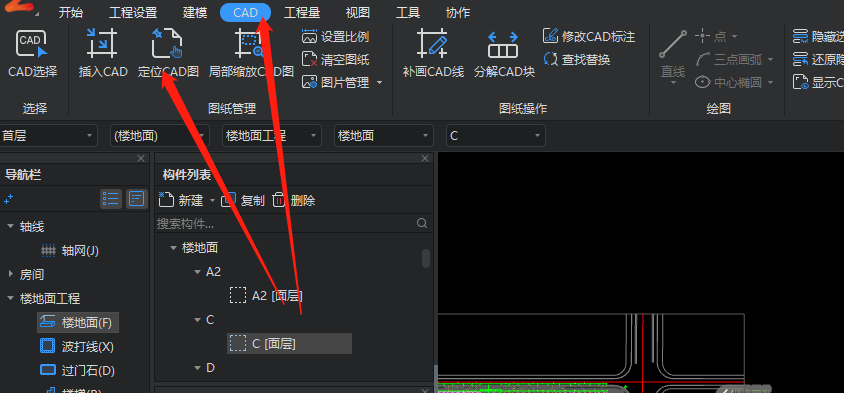Collapse the A2 group

tap(198, 271)
